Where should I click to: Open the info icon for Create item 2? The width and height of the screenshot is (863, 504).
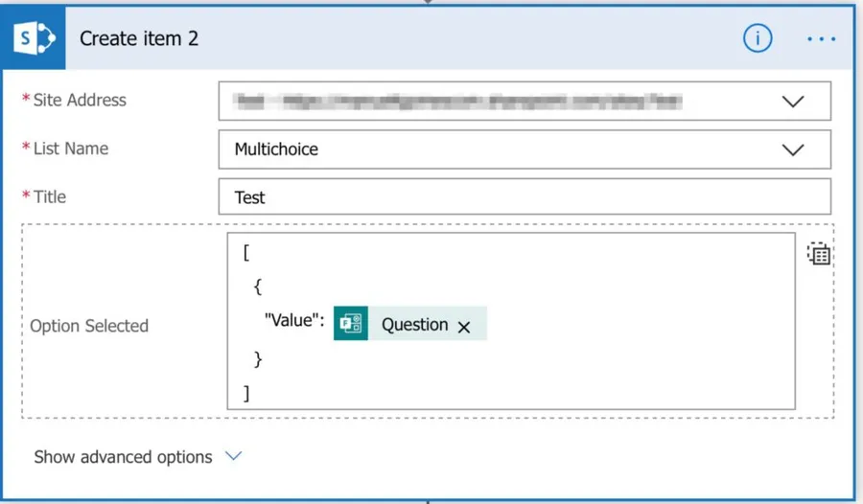758,38
